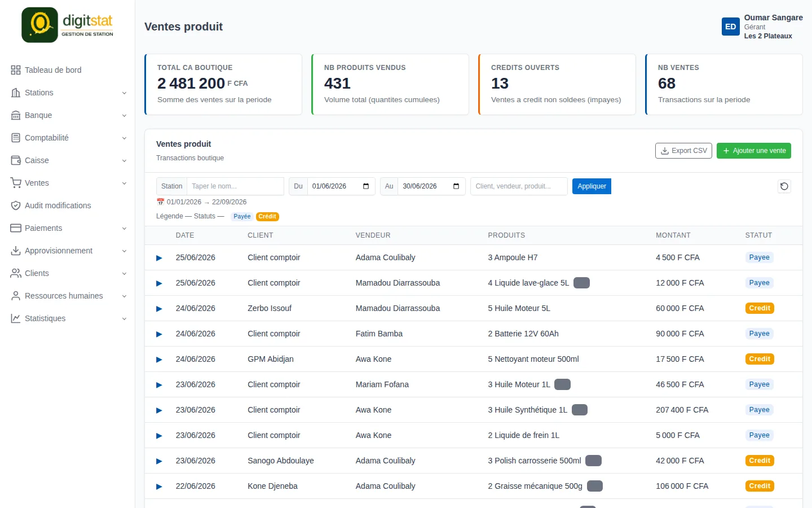Open calendar picker of Du date

[x=366, y=186]
